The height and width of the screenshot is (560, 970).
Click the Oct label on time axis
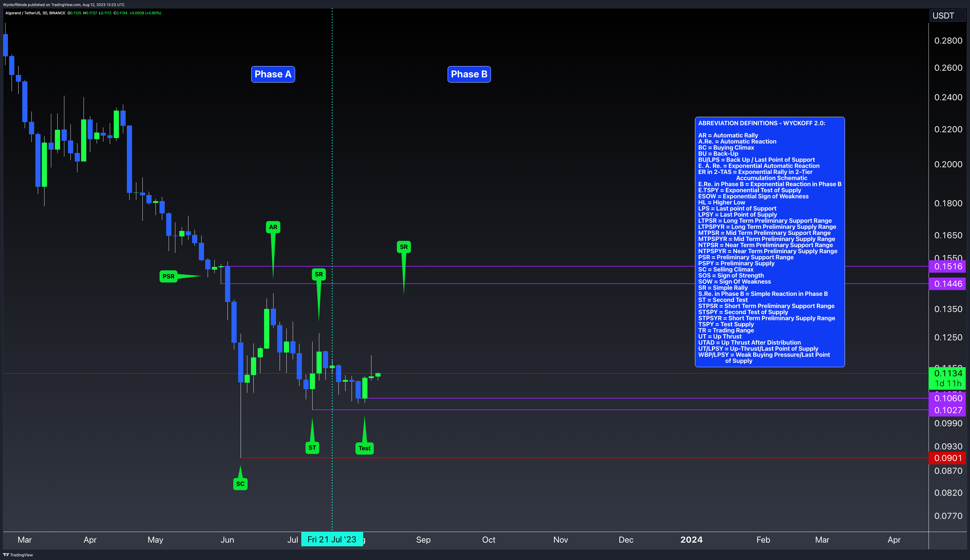[489, 540]
